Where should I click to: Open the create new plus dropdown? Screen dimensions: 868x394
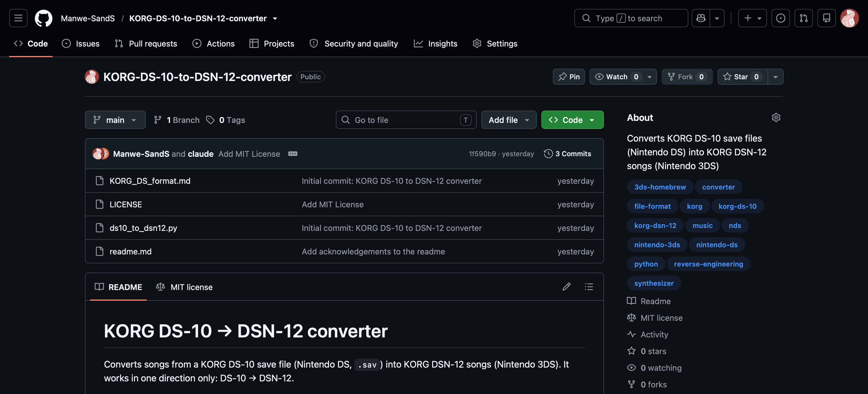[752, 18]
